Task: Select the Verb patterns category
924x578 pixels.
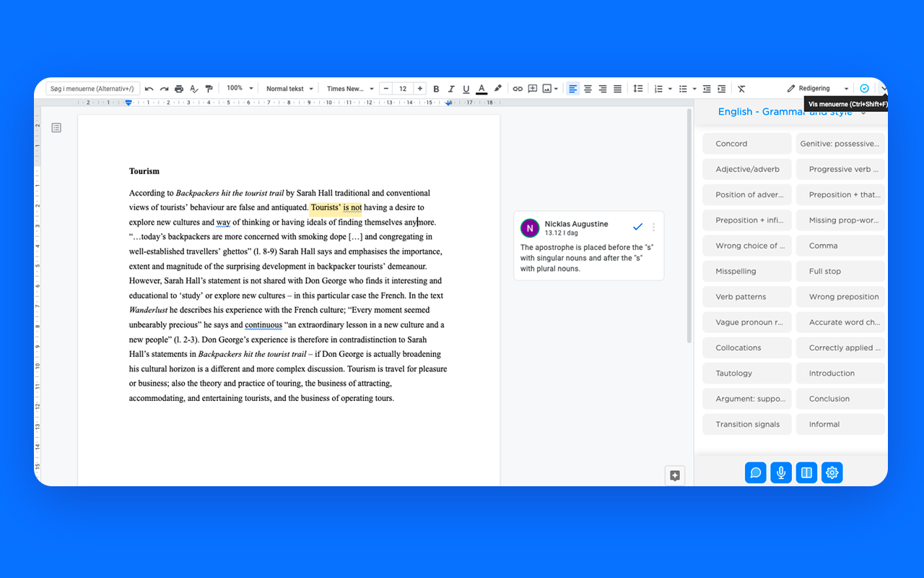Action: coord(747,296)
